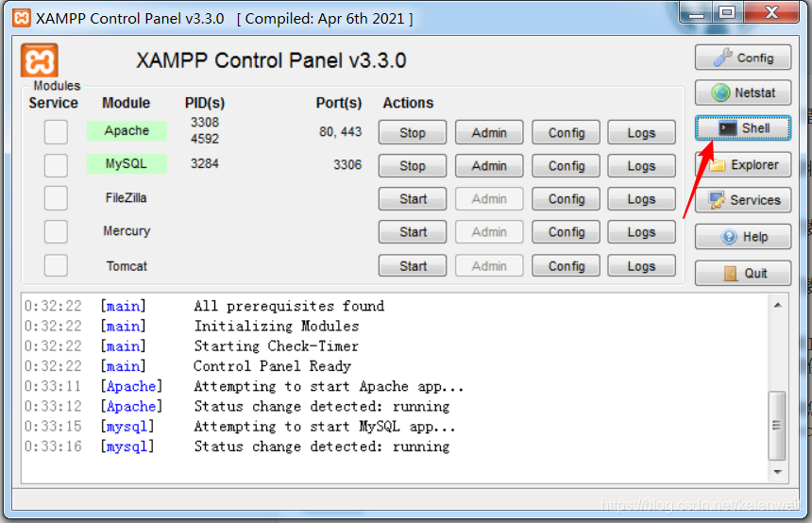View FileZilla Logs
The width and height of the screenshot is (812, 523).
tap(642, 199)
